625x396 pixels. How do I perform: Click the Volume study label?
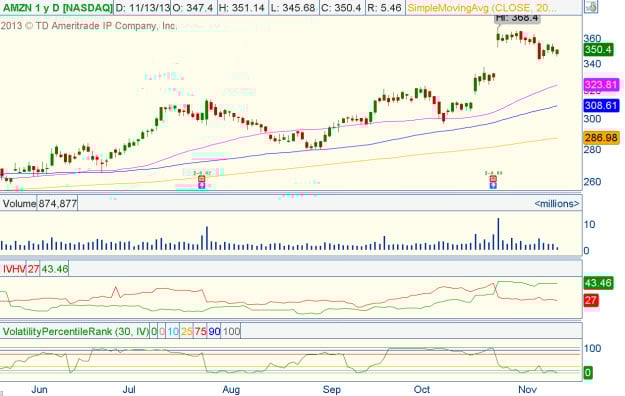tap(19, 204)
